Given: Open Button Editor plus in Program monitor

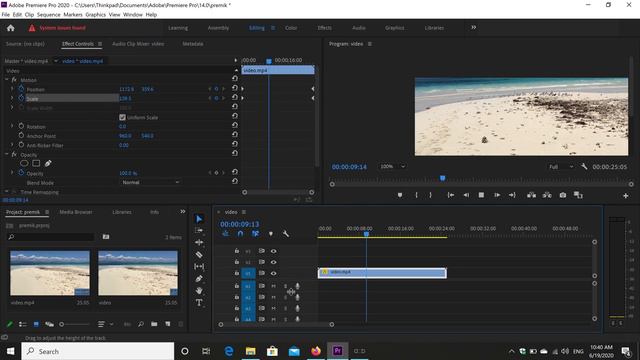Looking at the screenshot, I should tap(626, 196).
